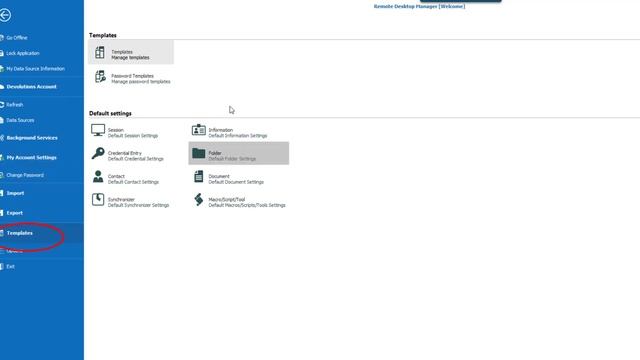This screenshot has width=640, height=360.
Task: Open Synchronizer default settings icon
Action: pos(98,200)
